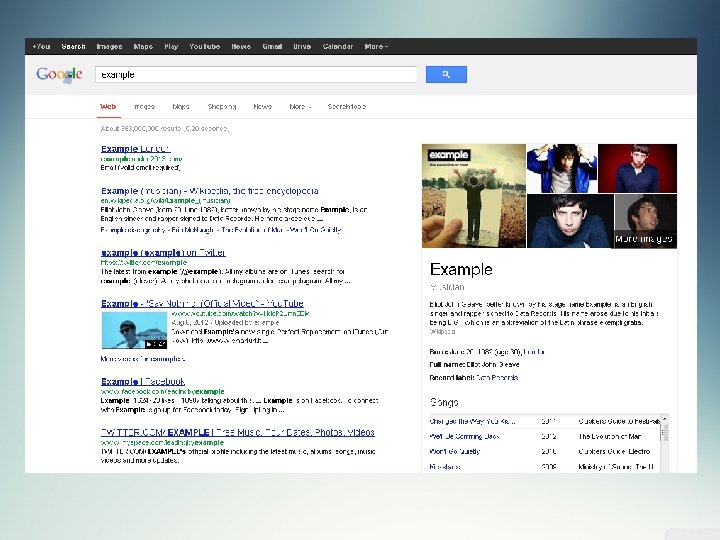Switch to the Shopping results tab
The width and height of the screenshot is (720, 540).
coord(222,107)
